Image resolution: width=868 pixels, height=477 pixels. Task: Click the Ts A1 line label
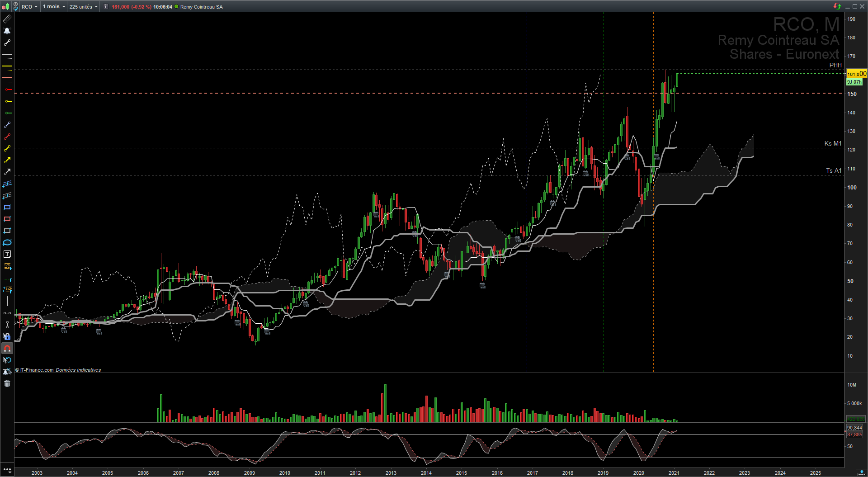(834, 170)
